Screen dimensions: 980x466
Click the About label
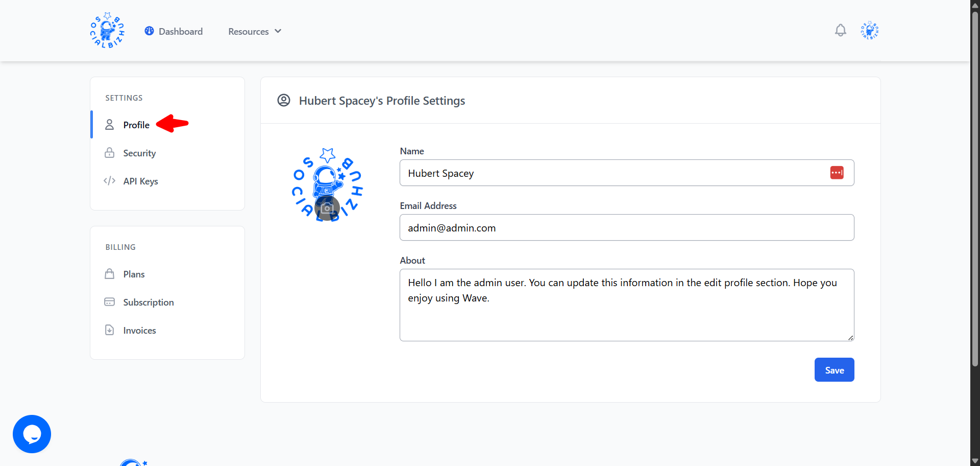click(x=412, y=261)
